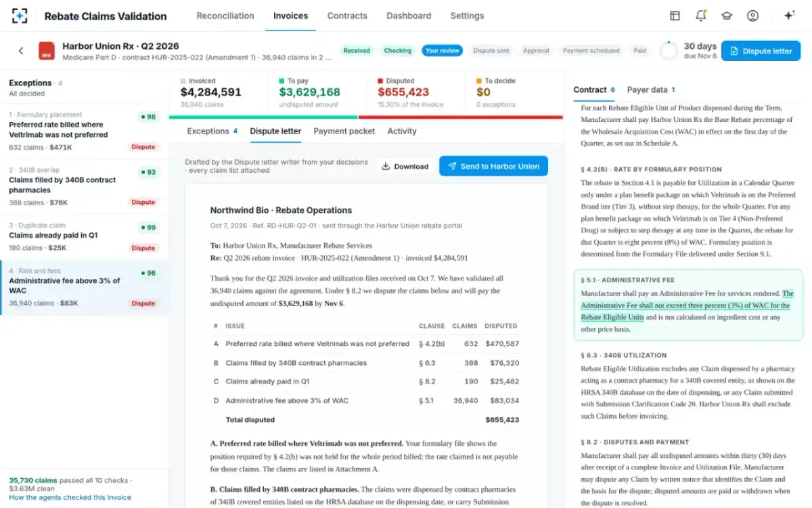Screen dimensions: 812x508
Task: Click the Disputed $655,423 card
Action: click(x=415, y=92)
